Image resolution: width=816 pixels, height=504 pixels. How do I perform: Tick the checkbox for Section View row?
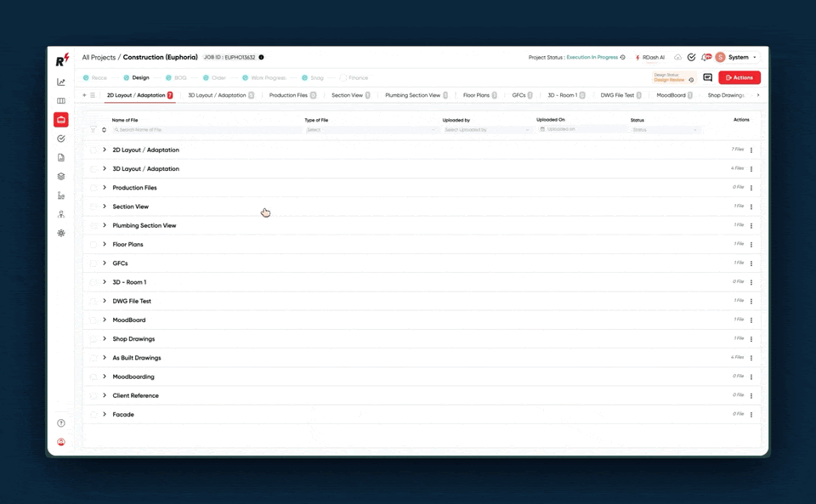[x=93, y=207]
